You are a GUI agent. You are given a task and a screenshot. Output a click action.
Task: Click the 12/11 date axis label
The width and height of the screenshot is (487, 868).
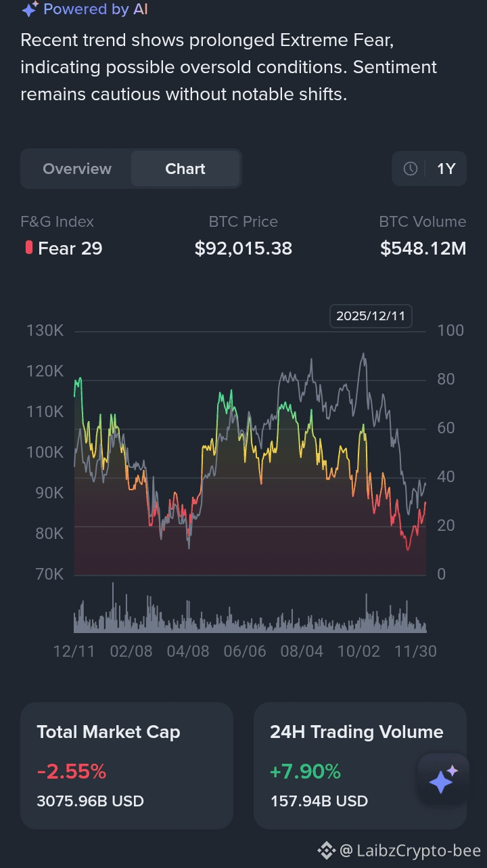click(74, 651)
